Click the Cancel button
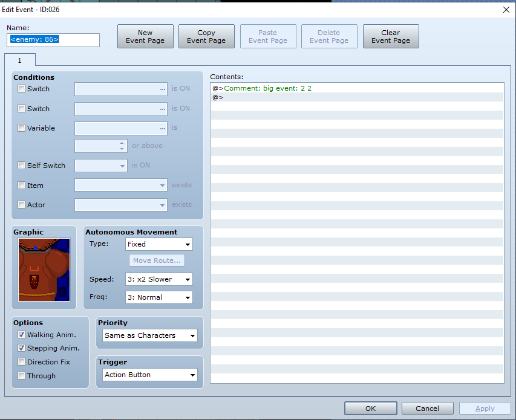The width and height of the screenshot is (516, 420). (428, 408)
